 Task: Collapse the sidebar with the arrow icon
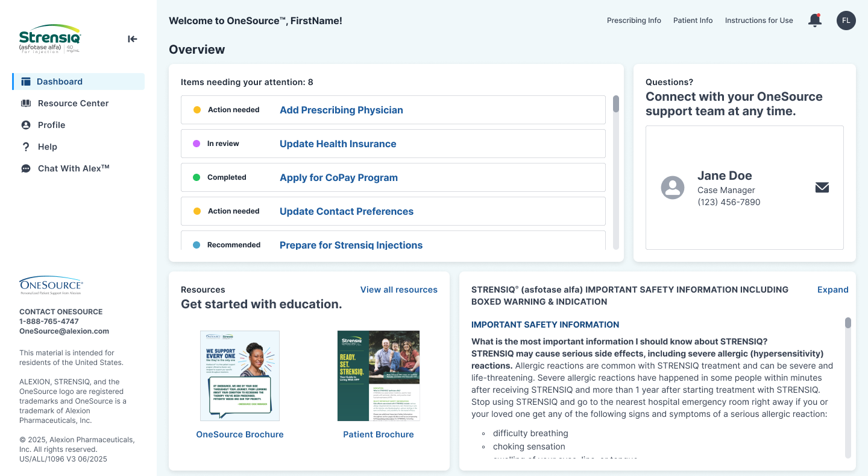132,39
